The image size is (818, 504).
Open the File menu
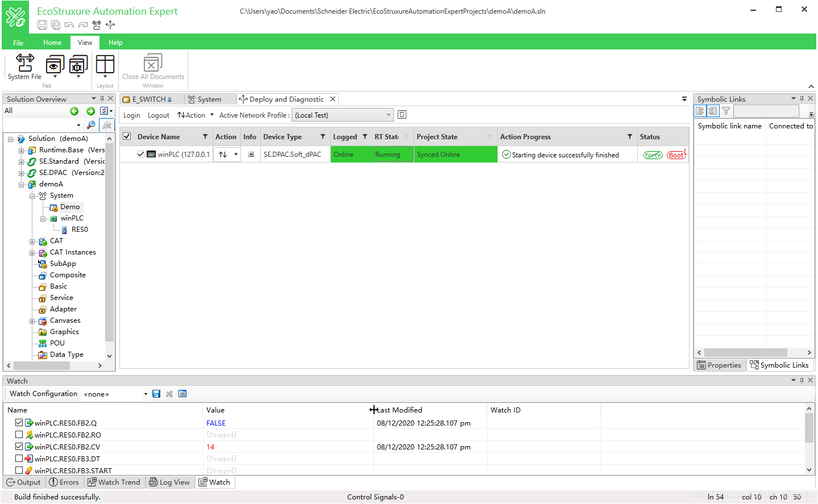point(18,43)
